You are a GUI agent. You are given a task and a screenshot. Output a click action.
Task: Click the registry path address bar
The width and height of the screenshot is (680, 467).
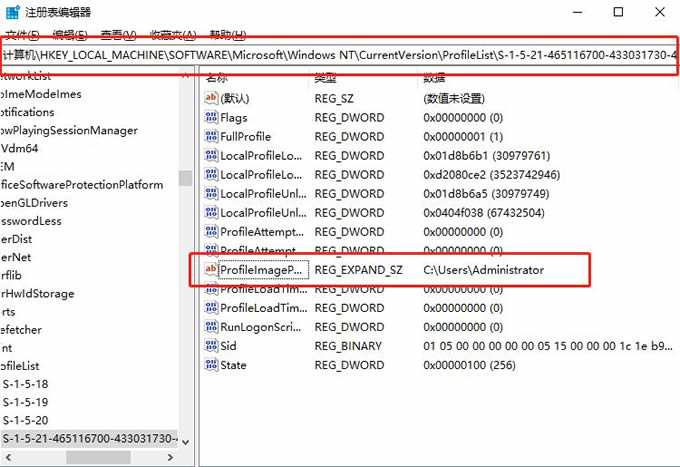tap(340, 55)
